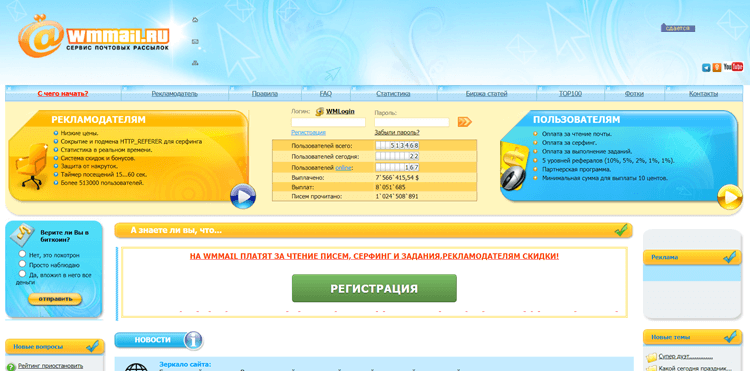Open the Биржа статей menu item

pos(486,94)
